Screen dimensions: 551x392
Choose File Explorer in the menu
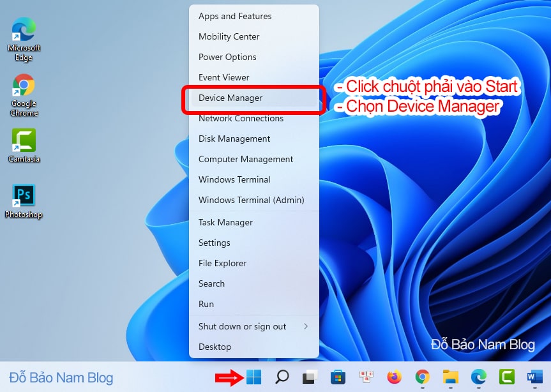click(253, 263)
